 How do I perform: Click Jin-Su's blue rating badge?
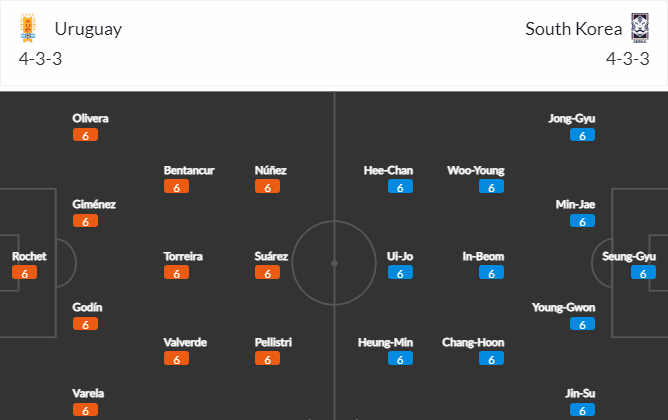point(582,410)
